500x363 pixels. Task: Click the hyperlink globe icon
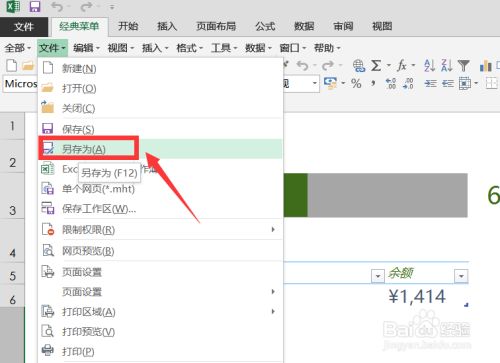tap(359, 66)
